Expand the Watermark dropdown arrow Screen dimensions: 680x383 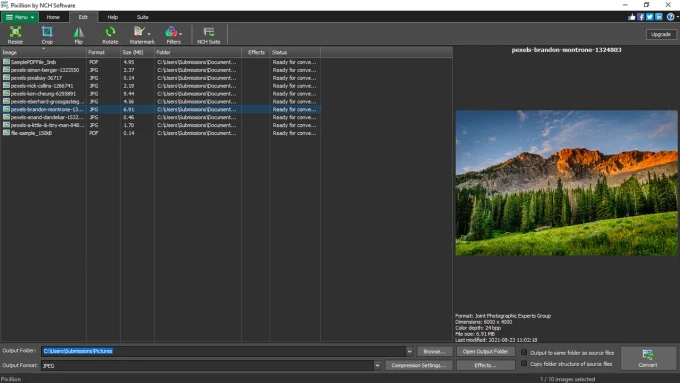tap(149, 33)
